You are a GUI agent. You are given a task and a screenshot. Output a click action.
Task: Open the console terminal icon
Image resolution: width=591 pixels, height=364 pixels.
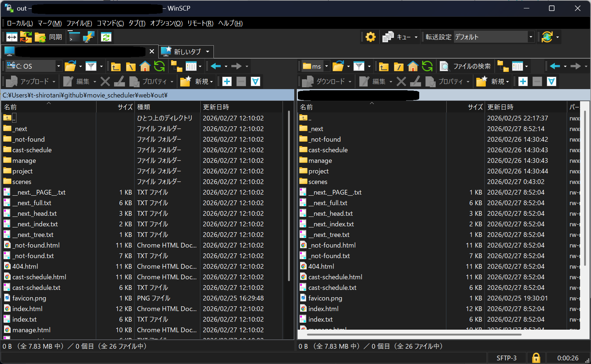pyautogui.click(x=74, y=37)
